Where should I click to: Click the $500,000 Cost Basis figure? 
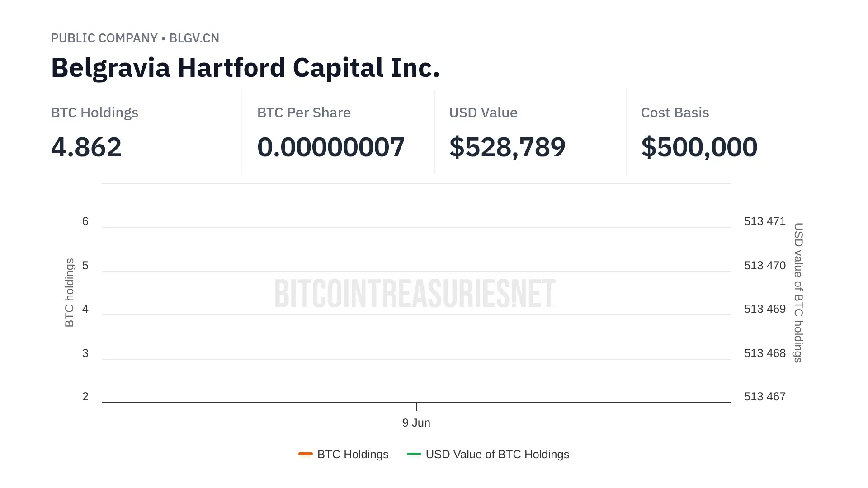pyautogui.click(x=699, y=147)
